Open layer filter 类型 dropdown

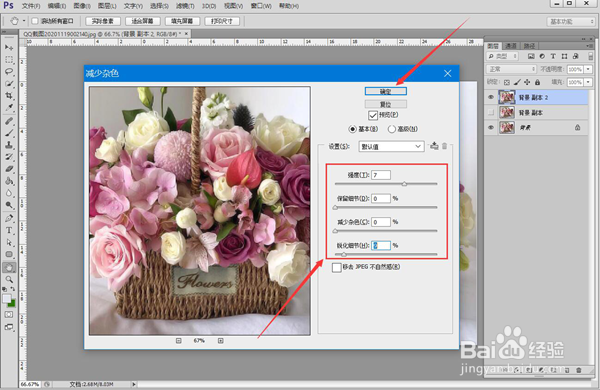[502, 56]
